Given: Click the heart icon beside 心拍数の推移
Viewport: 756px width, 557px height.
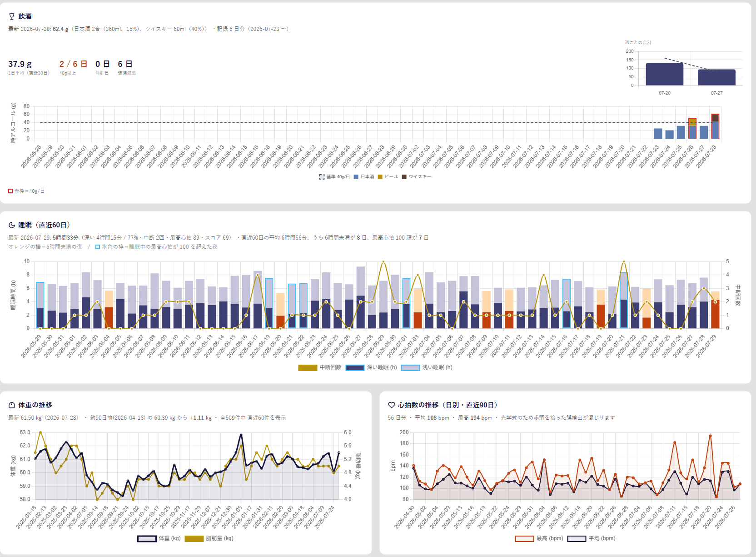Looking at the screenshot, I should point(391,405).
